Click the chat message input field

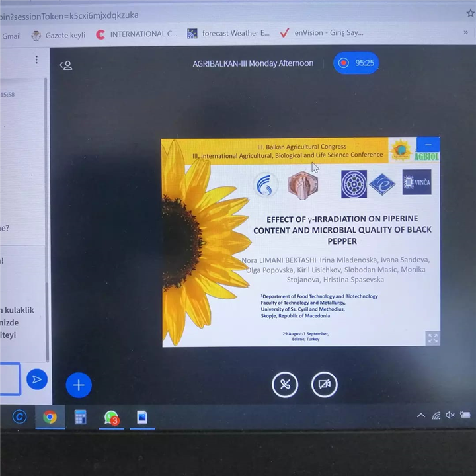(9, 379)
